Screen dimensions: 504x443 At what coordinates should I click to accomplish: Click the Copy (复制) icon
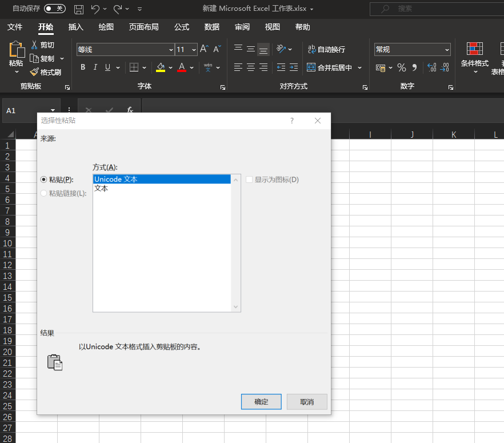34,58
